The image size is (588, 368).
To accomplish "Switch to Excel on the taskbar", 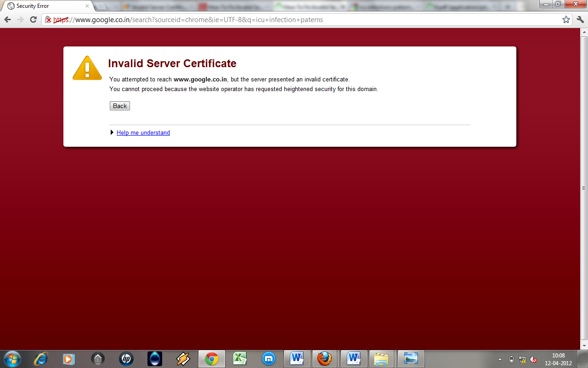I will point(240,358).
